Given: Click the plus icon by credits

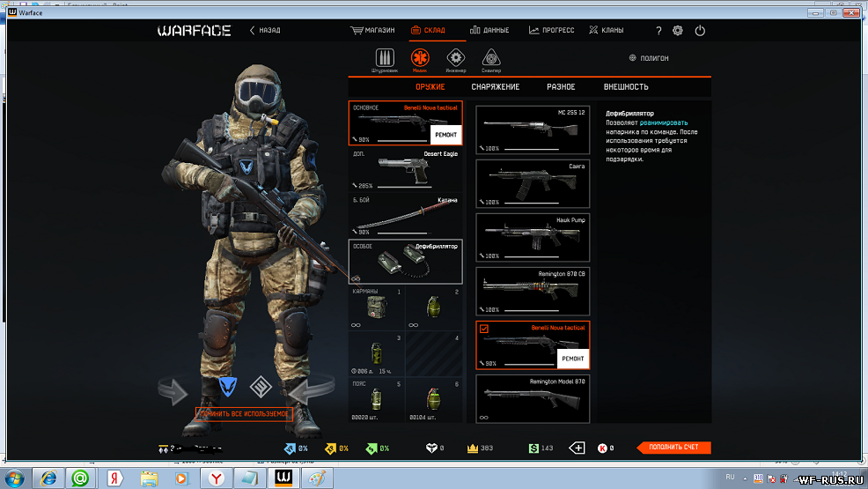Looking at the screenshot, I should (x=577, y=448).
